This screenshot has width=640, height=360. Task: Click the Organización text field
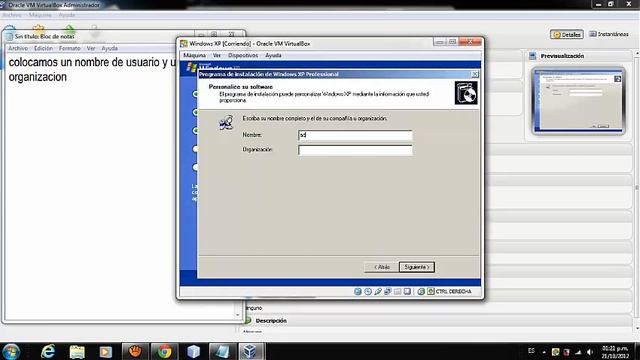[x=355, y=150]
